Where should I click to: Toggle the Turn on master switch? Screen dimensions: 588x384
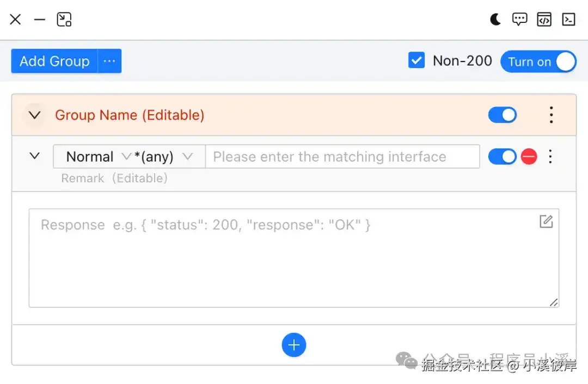(x=538, y=61)
